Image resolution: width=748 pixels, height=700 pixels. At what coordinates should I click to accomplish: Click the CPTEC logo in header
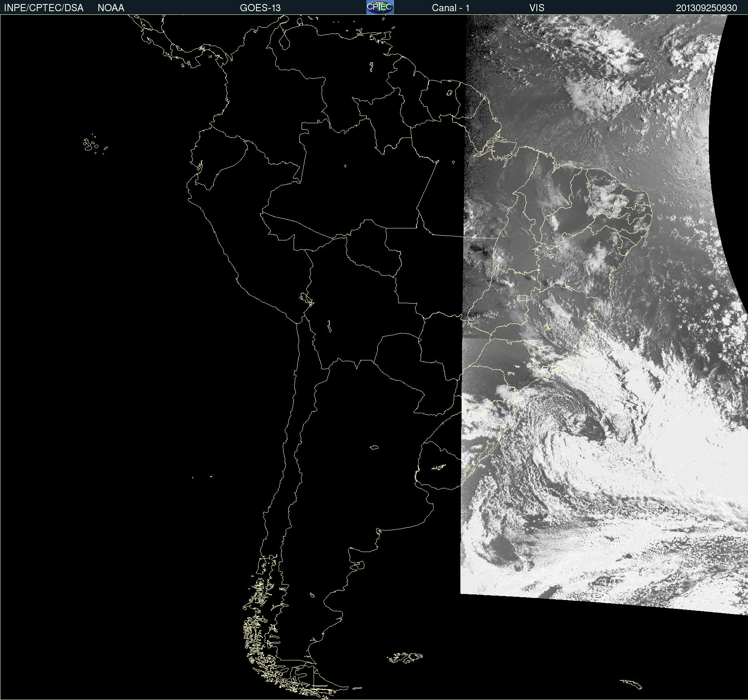380,7
